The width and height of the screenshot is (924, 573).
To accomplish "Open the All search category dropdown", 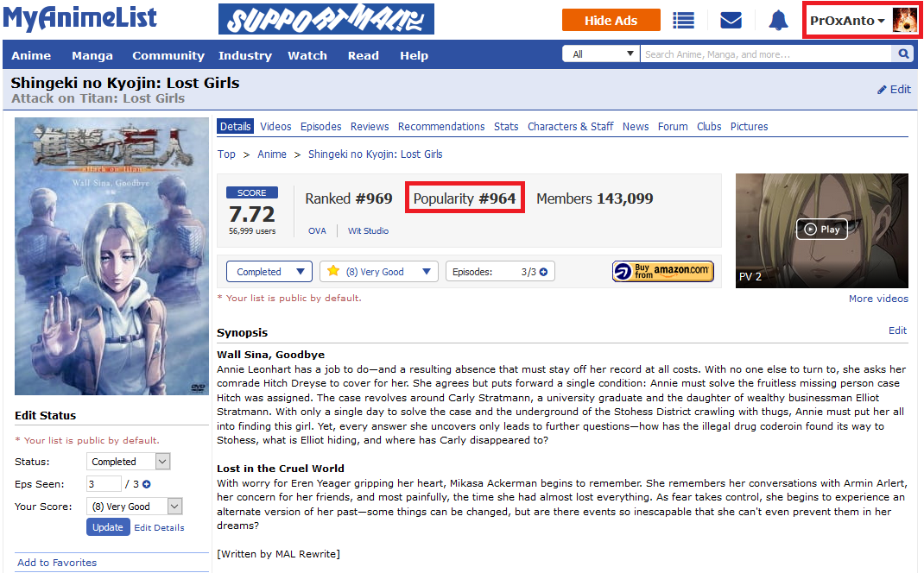I will (x=600, y=54).
